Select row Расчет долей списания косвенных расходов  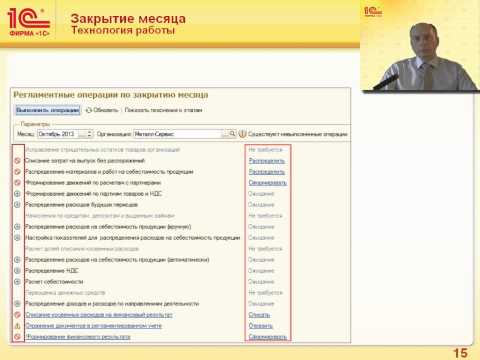point(82,249)
